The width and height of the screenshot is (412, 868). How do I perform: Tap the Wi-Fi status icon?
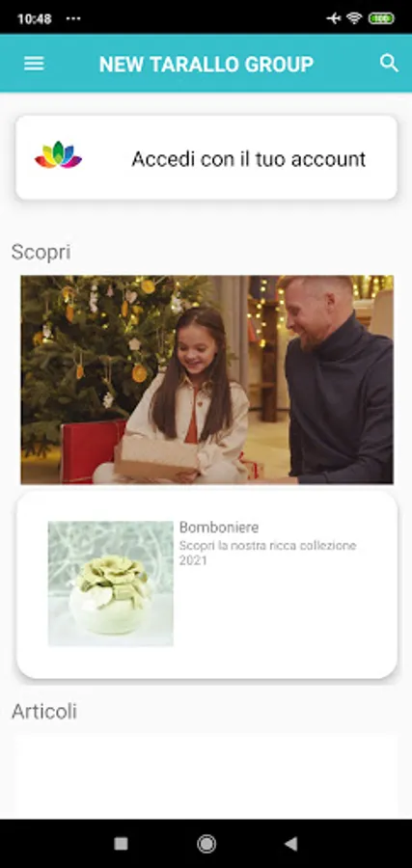pos(354,18)
